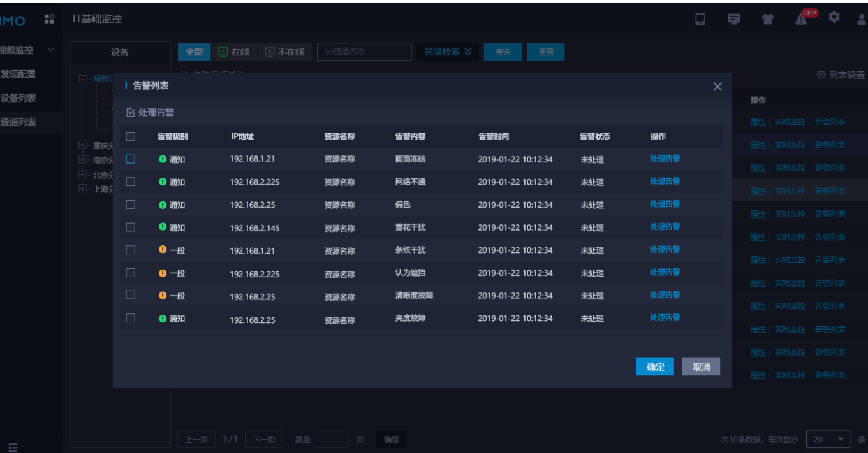
Task: Click the shirt theme icon
Action: coord(768,19)
